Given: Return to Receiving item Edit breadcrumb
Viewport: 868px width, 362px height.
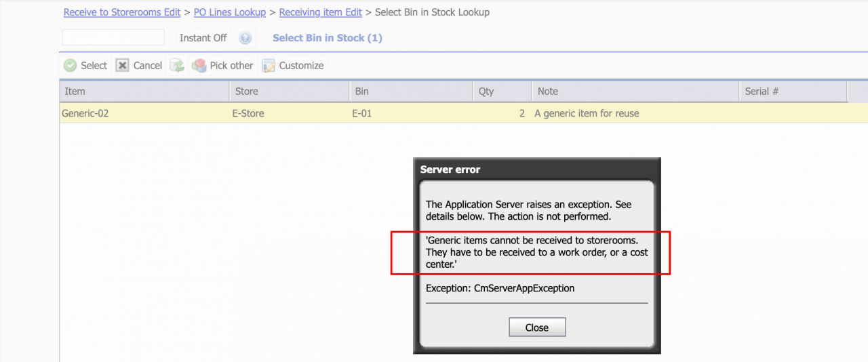Looking at the screenshot, I should [x=320, y=12].
